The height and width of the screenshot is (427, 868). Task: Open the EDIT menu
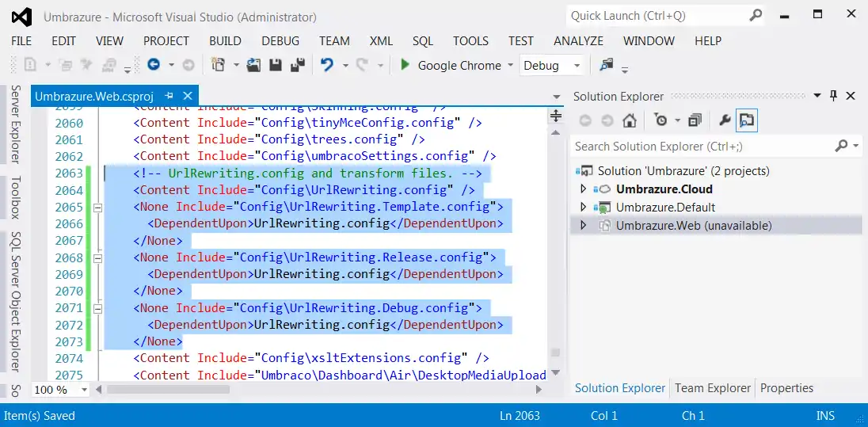click(63, 41)
